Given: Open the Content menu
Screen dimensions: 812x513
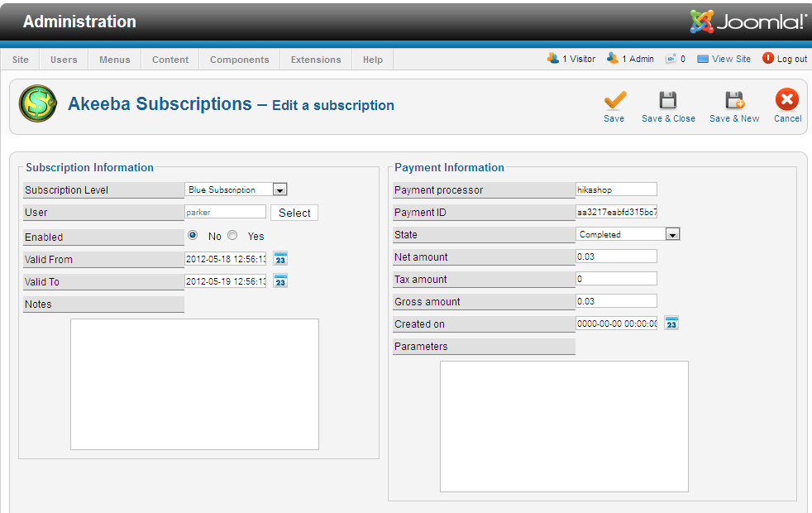Looking at the screenshot, I should (x=170, y=60).
